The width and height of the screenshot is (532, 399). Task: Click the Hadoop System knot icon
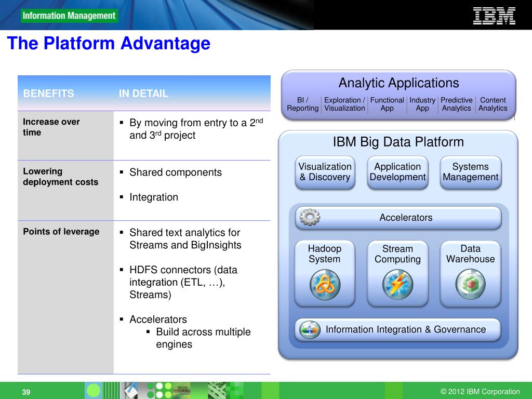pos(325,285)
